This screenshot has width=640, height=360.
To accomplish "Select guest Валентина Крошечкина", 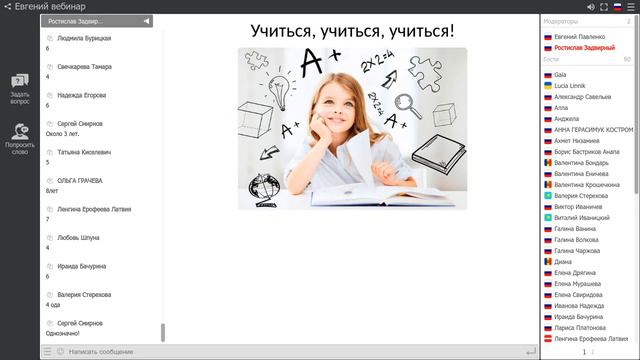I will point(587,185).
